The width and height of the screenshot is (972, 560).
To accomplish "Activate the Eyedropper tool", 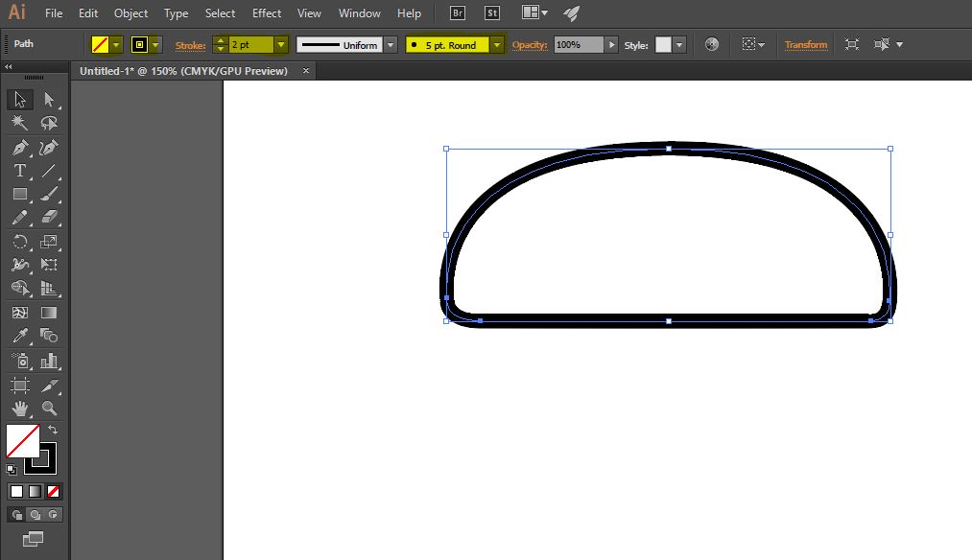I will (x=19, y=336).
